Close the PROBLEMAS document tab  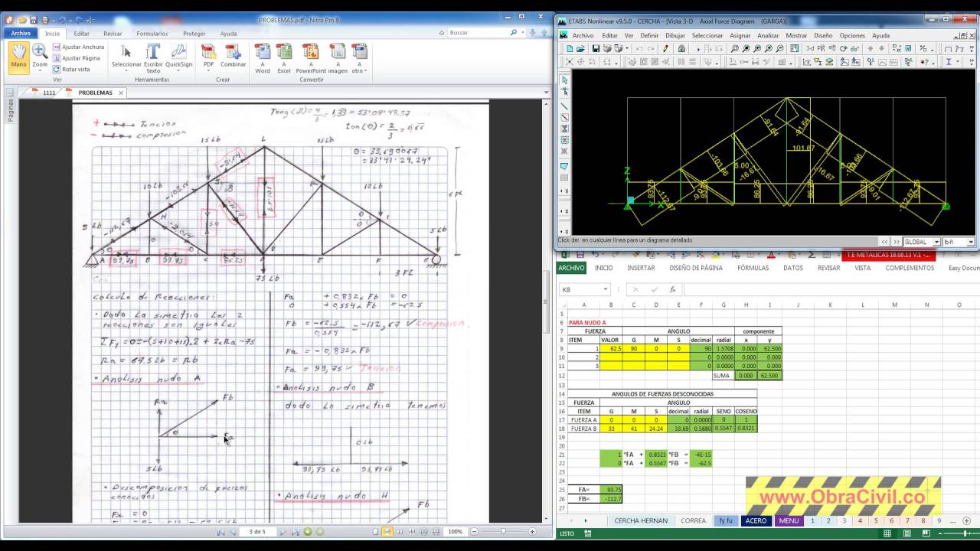coord(120,93)
